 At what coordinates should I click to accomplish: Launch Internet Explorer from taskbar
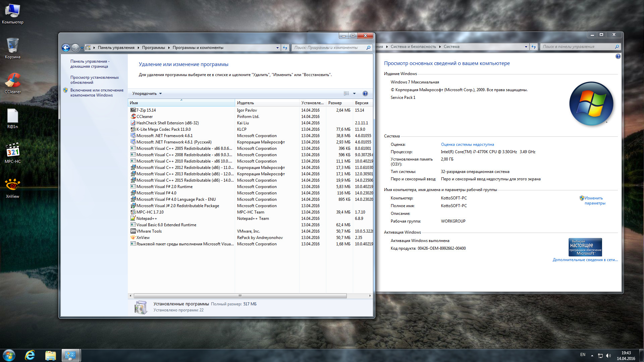[30, 355]
